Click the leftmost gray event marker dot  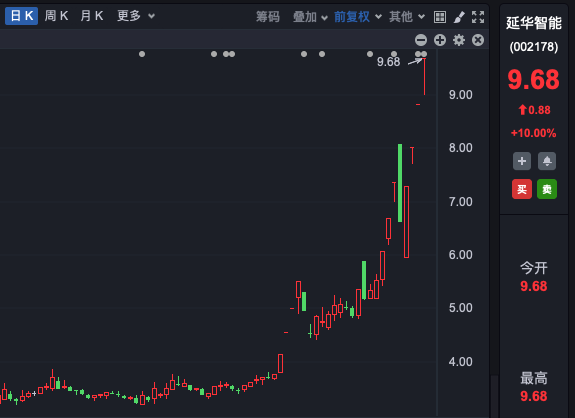[x=142, y=54]
